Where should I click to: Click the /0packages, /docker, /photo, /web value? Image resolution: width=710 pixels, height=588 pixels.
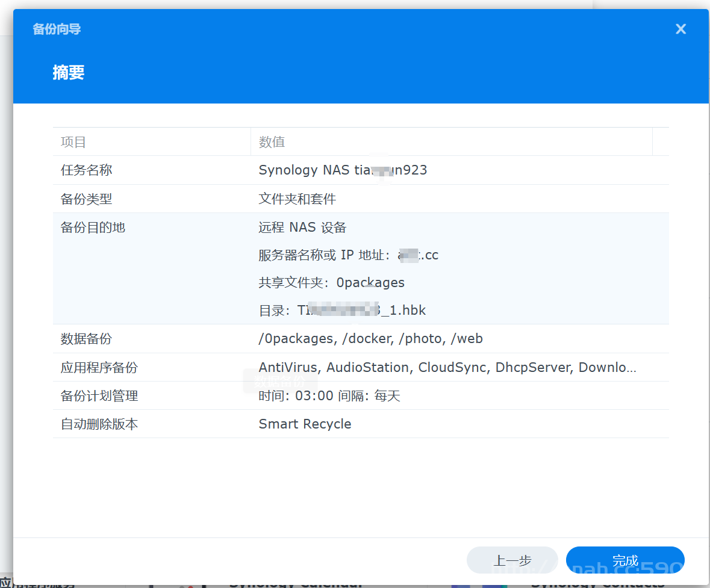coord(370,339)
